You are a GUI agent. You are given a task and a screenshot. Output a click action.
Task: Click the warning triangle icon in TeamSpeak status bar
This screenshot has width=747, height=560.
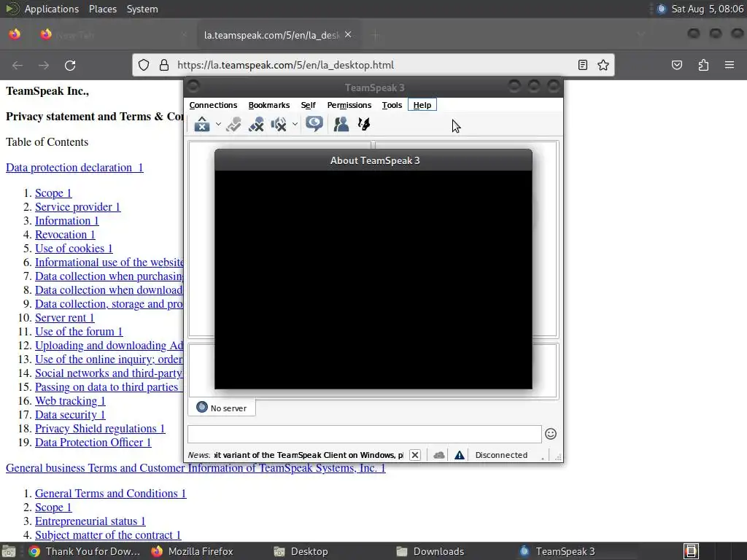click(460, 455)
